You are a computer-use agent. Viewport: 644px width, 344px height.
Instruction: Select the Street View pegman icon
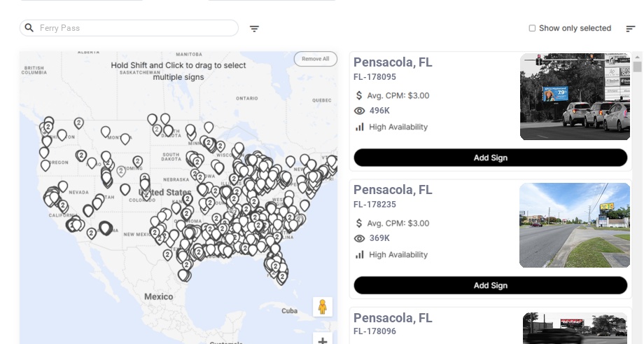[322, 307]
